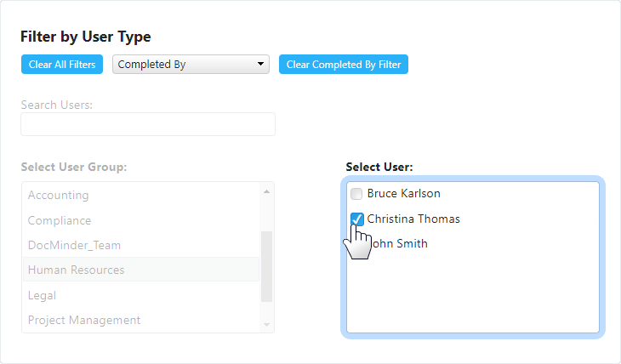Viewport: 621px width, 364px height.
Task: Tick the John Smith checkbox
Action: point(356,244)
